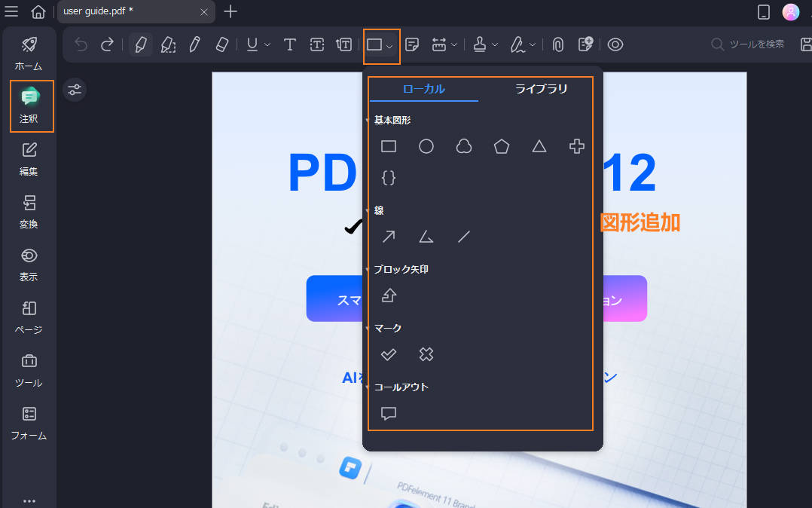Select the sticky note comment tool

(412, 44)
